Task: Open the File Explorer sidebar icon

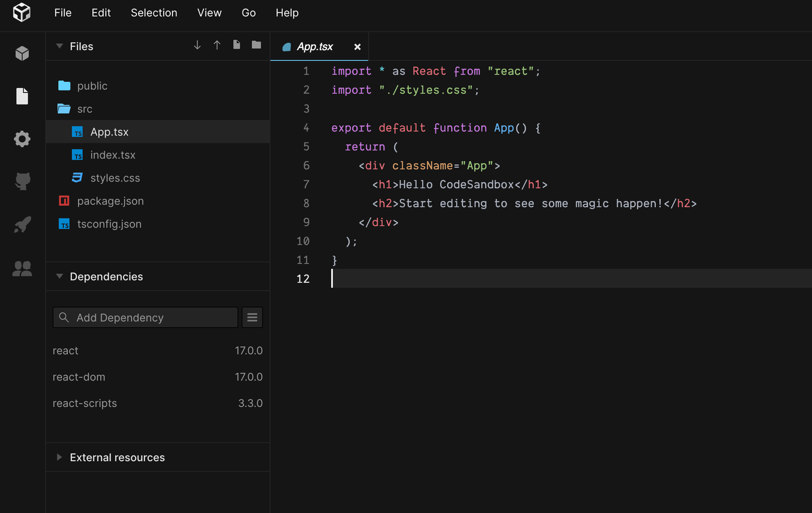Action: click(x=22, y=96)
